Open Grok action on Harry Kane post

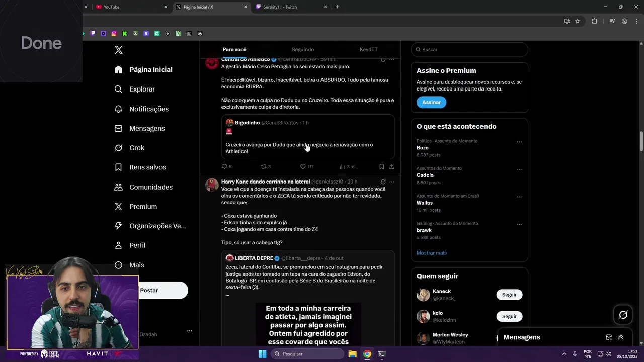pyautogui.click(x=383, y=182)
